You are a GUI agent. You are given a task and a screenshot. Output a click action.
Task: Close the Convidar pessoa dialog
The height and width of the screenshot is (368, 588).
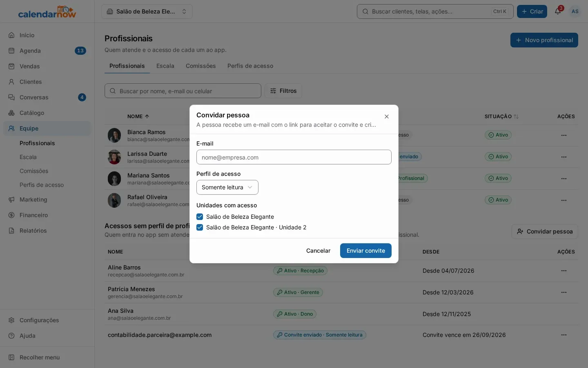coord(387,117)
